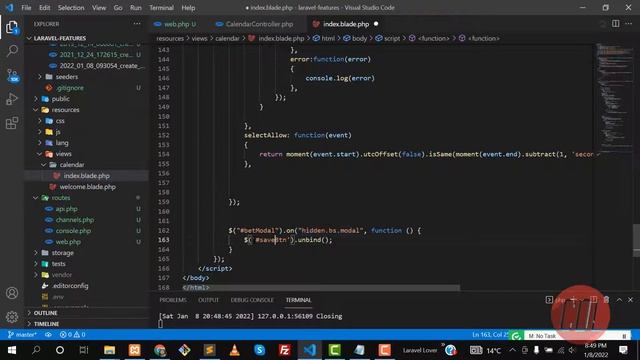Switch to the OUTPUT panel tab
Viewport: 640px width, 360px height.
(209, 300)
